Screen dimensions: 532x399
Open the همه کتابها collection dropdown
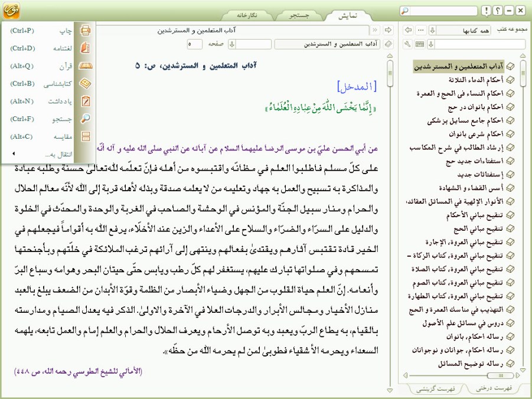[x=432, y=30]
